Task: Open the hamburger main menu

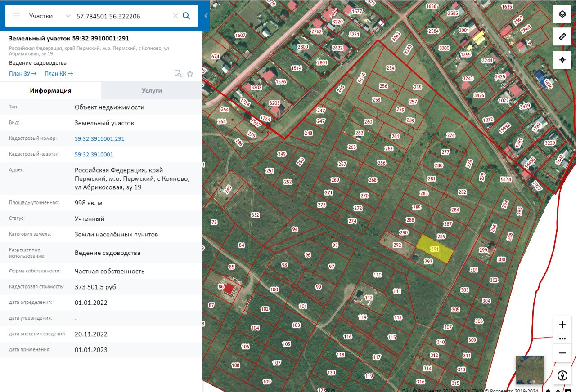Action: (x=16, y=16)
